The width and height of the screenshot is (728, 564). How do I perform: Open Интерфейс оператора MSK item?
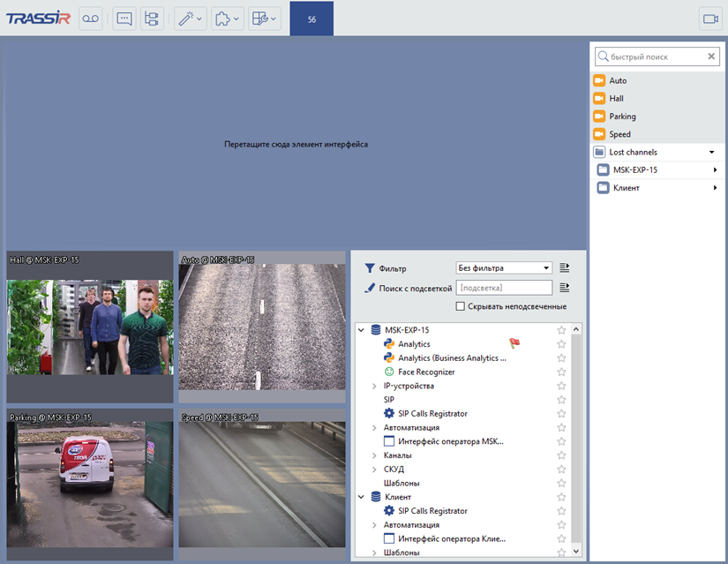coord(450,441)
